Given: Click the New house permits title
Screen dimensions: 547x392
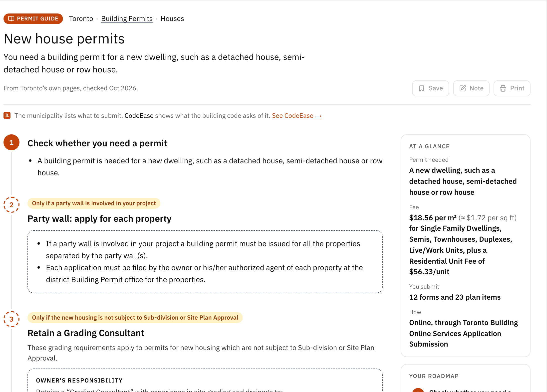Looking at the screenshot, I should pyautogui.click(x=64, y=39).
